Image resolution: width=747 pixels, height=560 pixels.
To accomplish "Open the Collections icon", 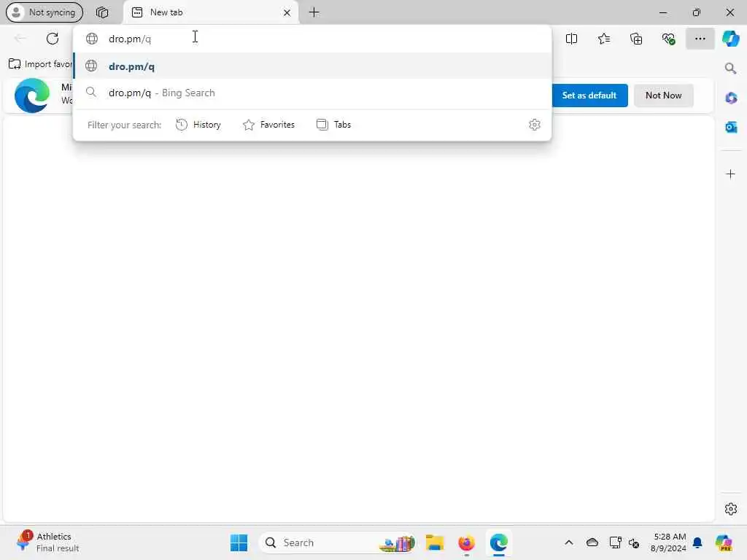I will [636, 39].
